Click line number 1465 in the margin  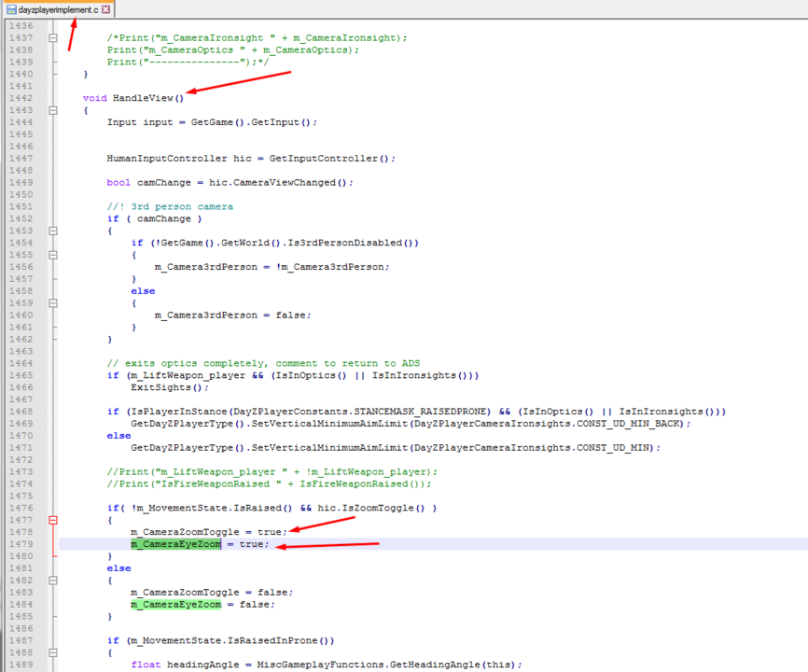21,375
